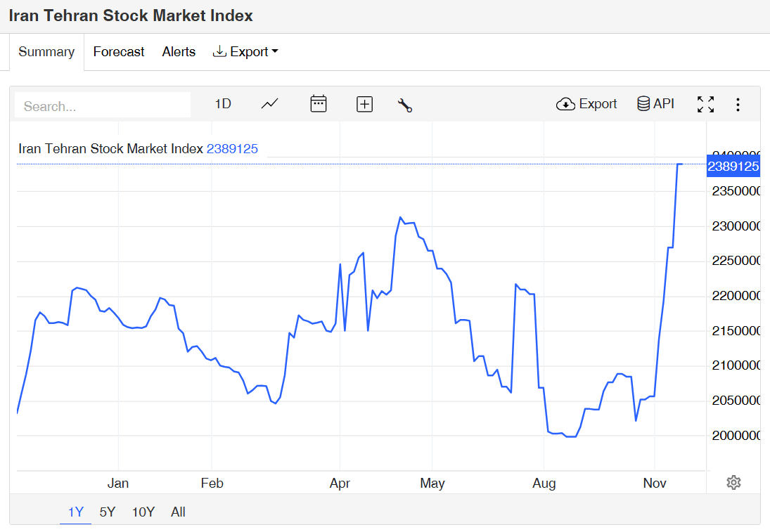
Task: Click the plus icon to add comparison
Action: [x=364, y=105]
